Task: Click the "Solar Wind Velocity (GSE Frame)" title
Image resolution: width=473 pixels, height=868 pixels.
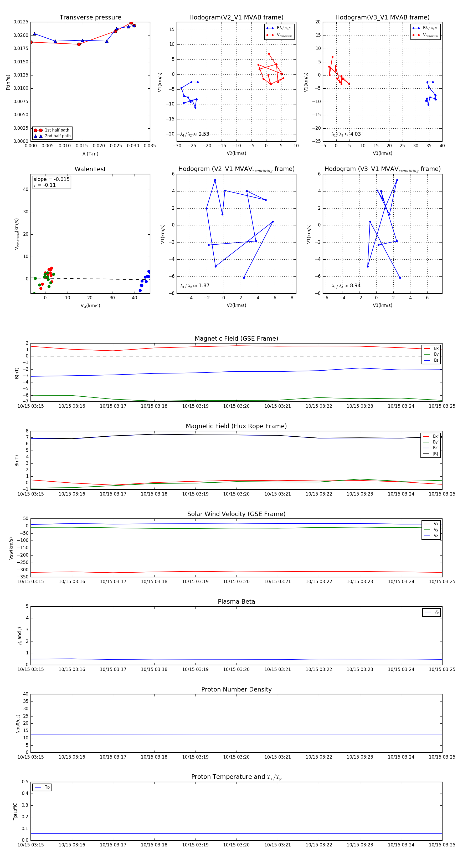Action: coord(236,514)
